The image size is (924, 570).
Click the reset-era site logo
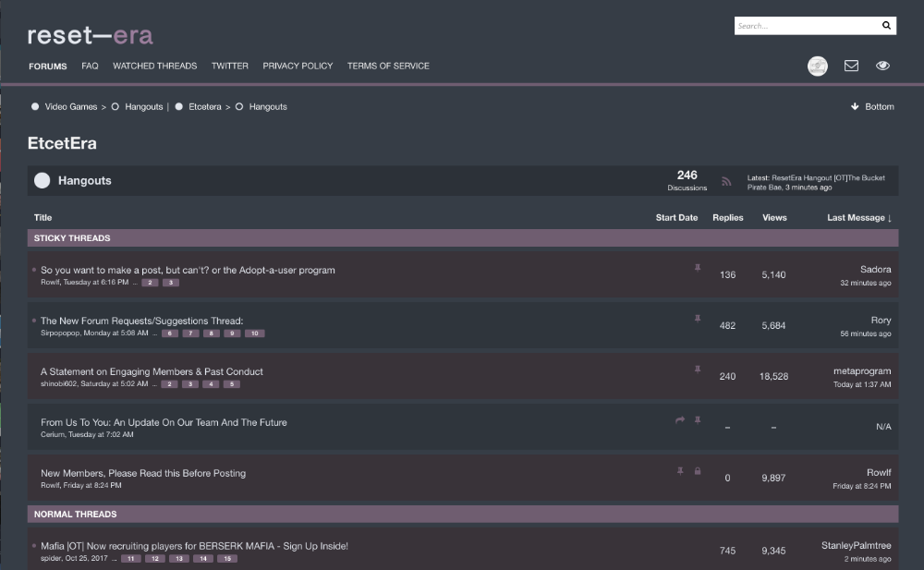[x=91, y=35]
